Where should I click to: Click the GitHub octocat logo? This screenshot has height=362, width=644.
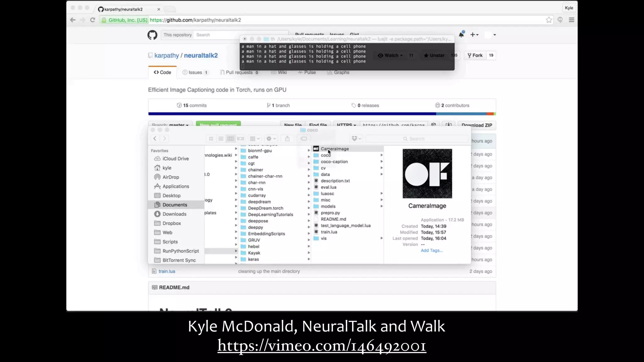153,35
